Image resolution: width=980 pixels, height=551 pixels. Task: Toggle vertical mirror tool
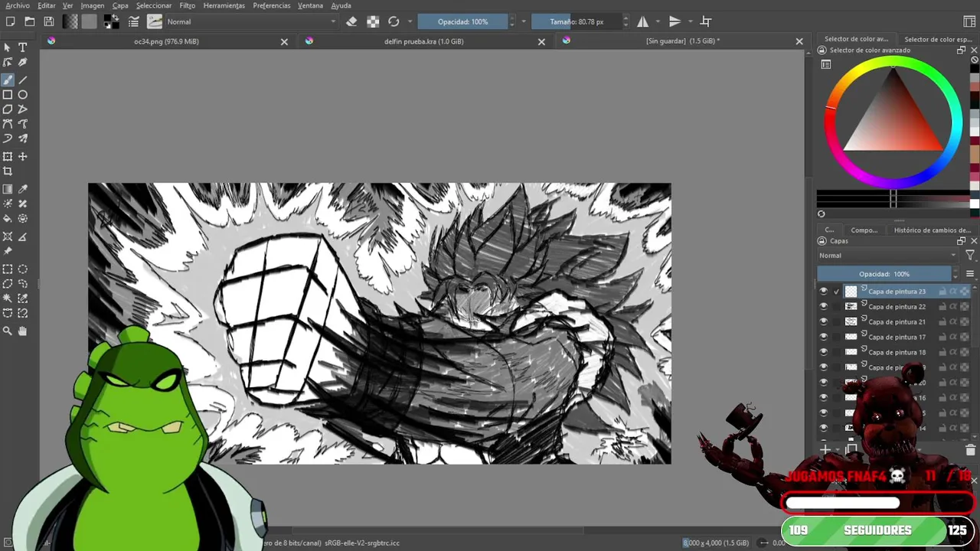pos(675,21)
